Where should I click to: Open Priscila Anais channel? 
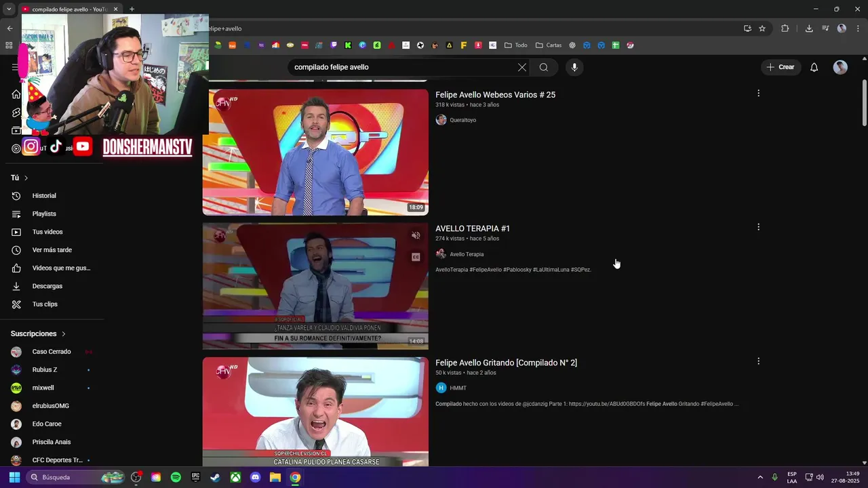[52, 442]
